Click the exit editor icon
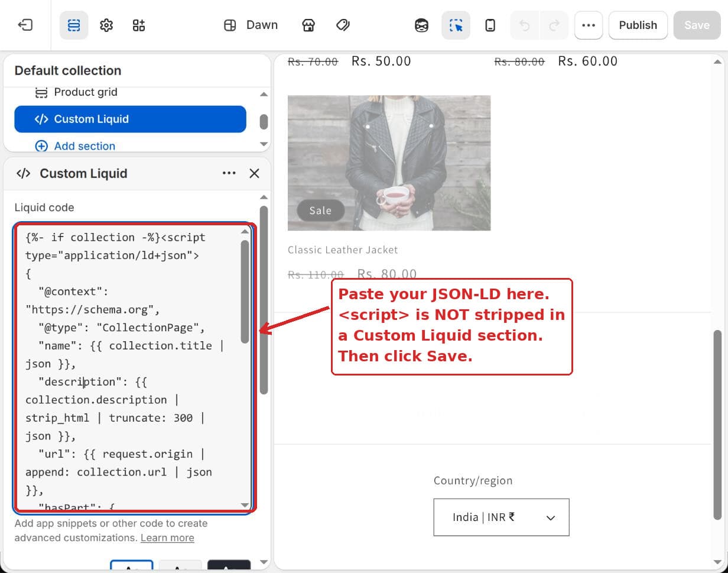728x573 pixels. [x=25, y=25]
